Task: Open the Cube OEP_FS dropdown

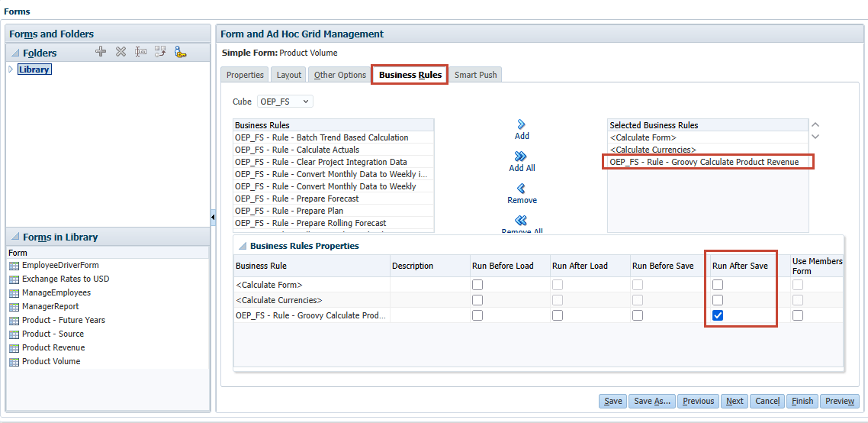Action: [285, 102]
